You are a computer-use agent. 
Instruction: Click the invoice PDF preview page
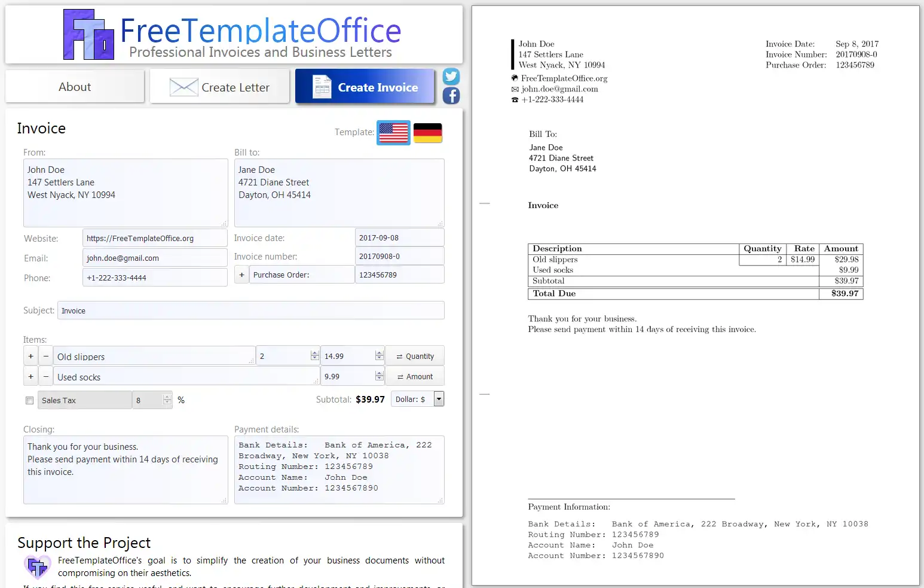[x=696, y=295]
